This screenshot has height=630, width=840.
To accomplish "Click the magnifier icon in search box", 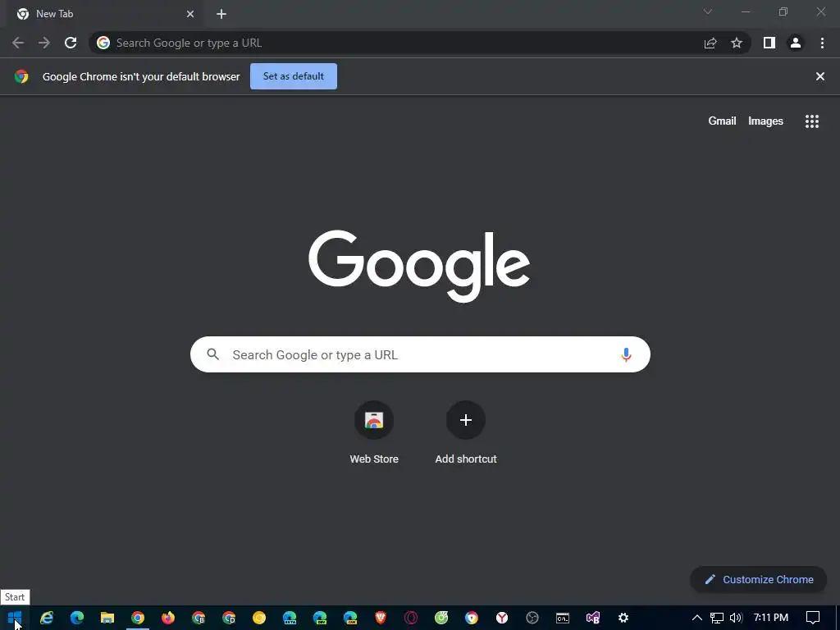I will (213, 354).
